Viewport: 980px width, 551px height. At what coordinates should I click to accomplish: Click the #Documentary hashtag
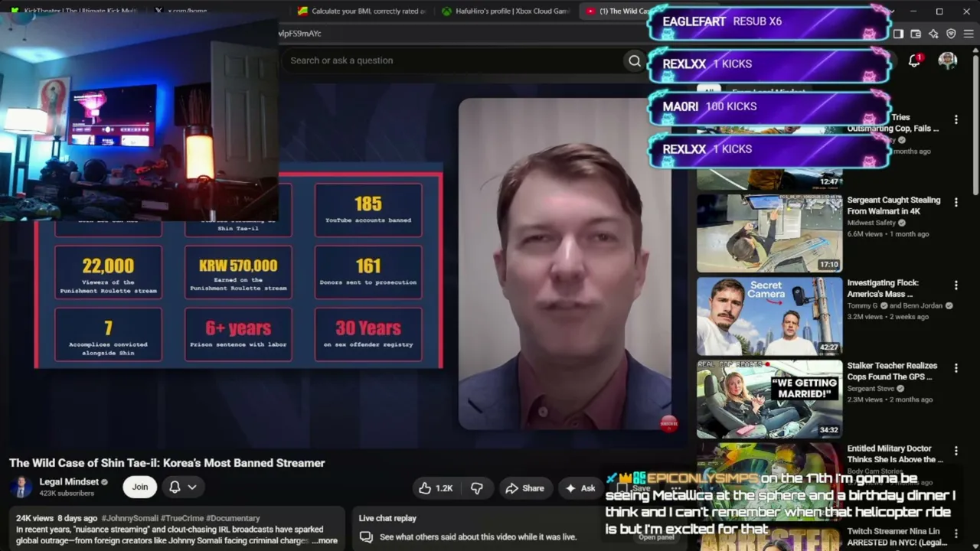(233, 518)
